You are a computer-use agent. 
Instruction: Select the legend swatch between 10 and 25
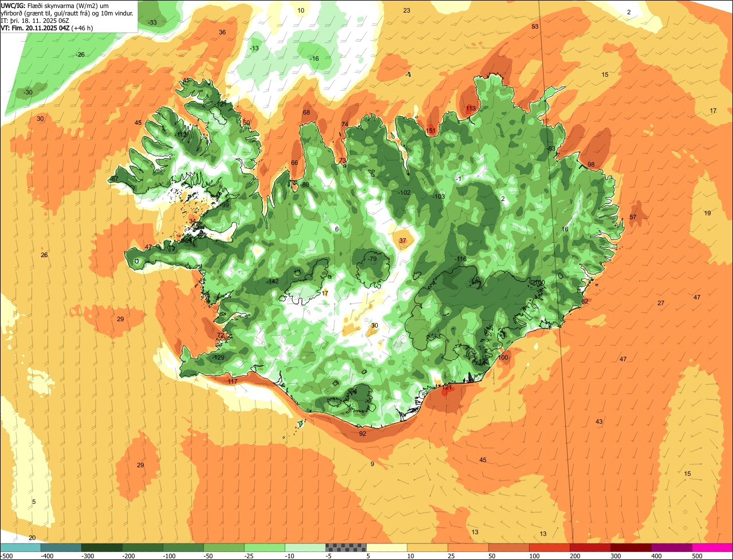(427, 547)
